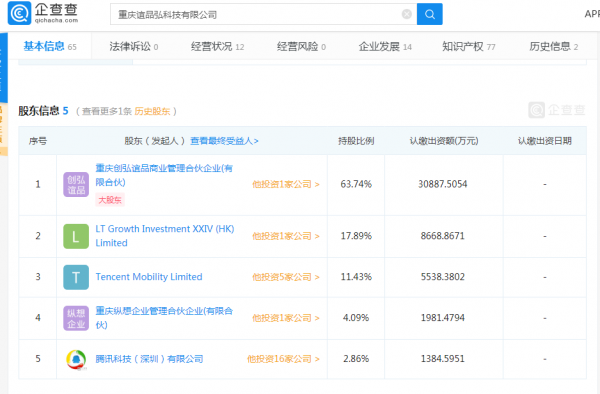
Task: Select the 63.74% shareholding value
Action: [356, 184]
